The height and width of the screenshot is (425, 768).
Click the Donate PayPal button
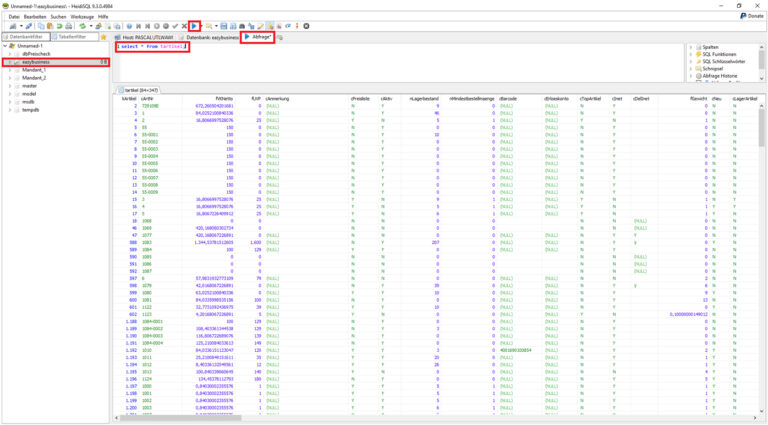[752, 16]
